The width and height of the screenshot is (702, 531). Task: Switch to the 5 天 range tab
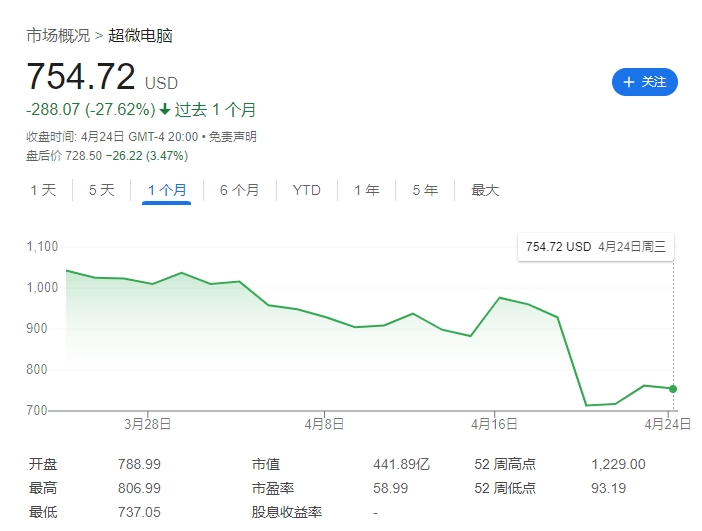(x=101, y=190)
